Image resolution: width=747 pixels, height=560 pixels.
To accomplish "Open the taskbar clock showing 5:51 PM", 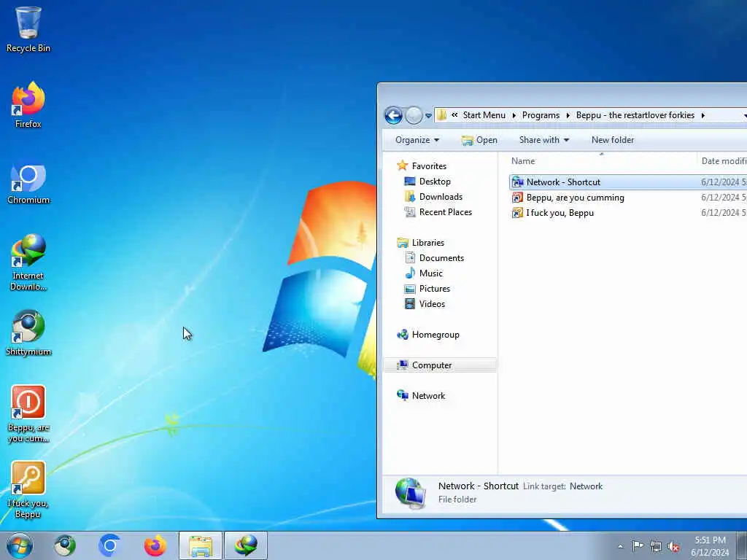I will click(710, 546).
